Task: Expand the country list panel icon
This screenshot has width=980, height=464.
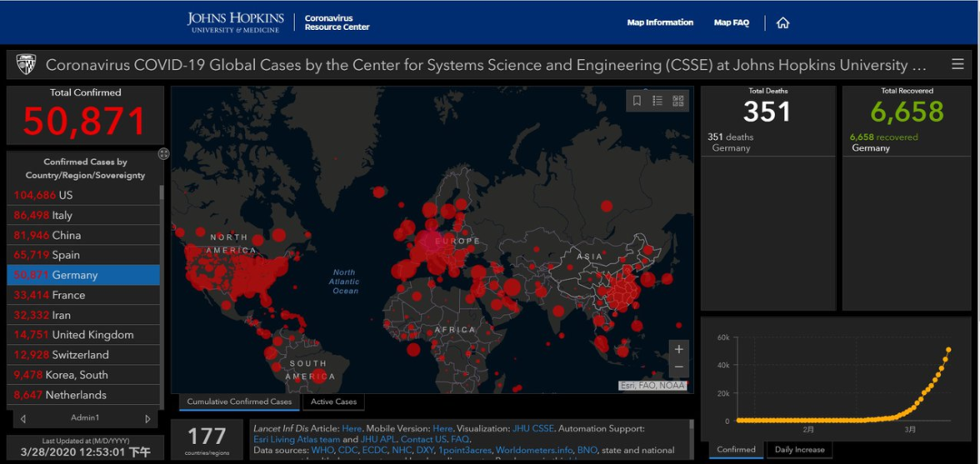Action: pos(163,153)
